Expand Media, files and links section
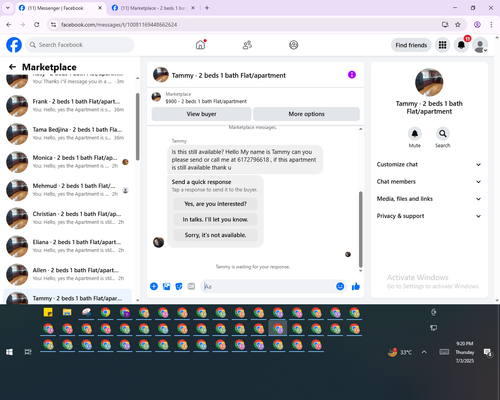The width and height of the screenshot is (500, 400). tap(429, 199)
